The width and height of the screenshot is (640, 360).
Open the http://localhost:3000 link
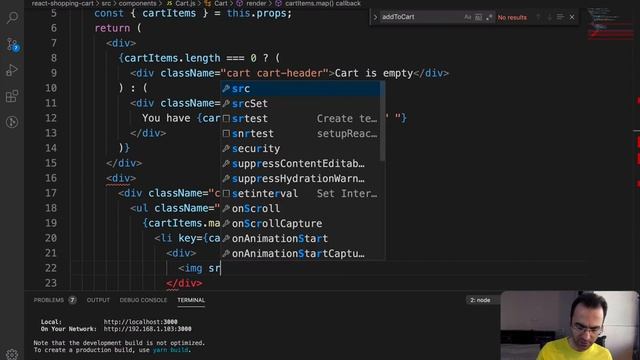click(x=140, y=322)
